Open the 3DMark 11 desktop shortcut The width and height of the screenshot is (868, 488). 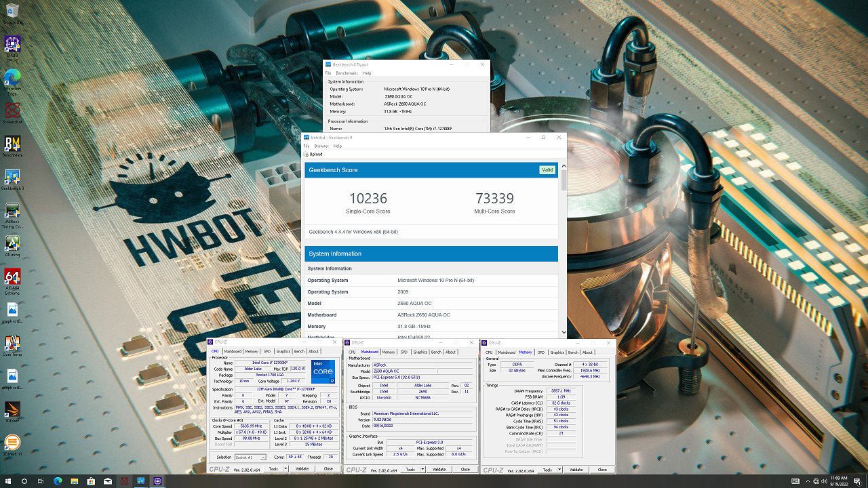pyautogui.click(x=12, y=445)
